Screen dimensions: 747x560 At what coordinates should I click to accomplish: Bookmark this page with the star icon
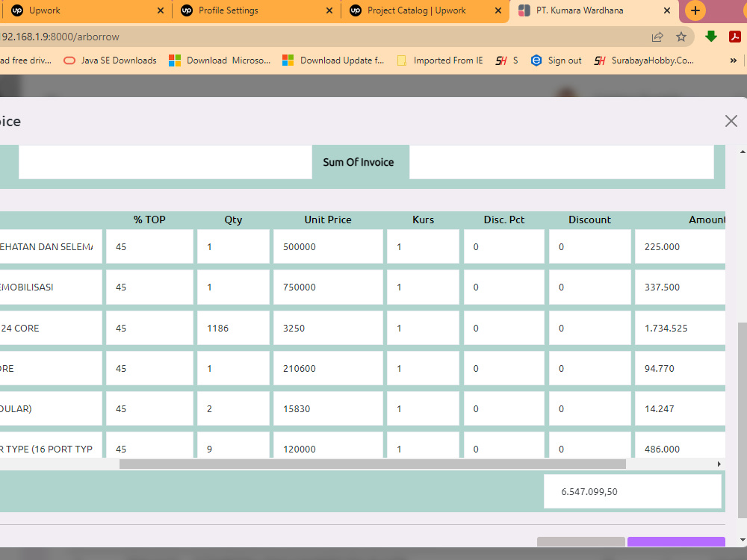click(x=681, y=37)
